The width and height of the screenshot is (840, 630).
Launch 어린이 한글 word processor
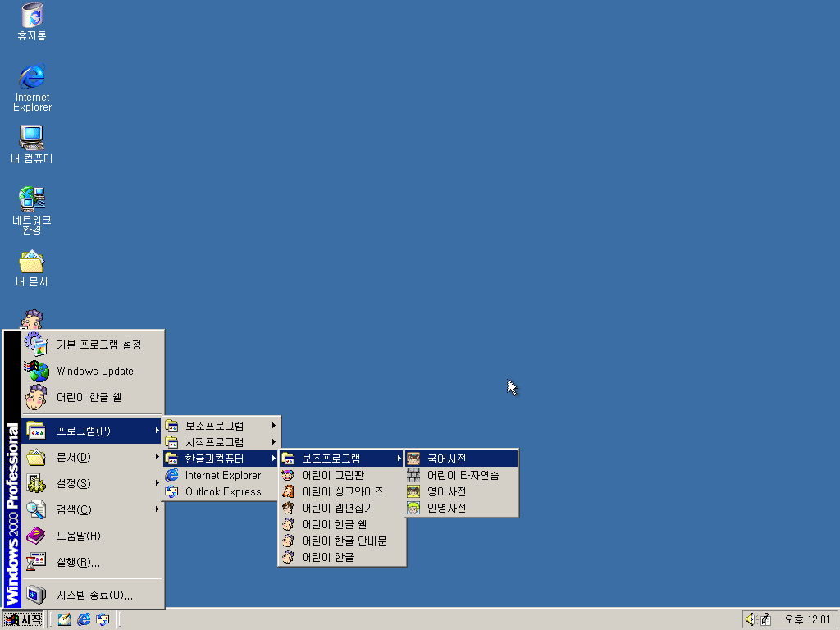click(342, 557)
